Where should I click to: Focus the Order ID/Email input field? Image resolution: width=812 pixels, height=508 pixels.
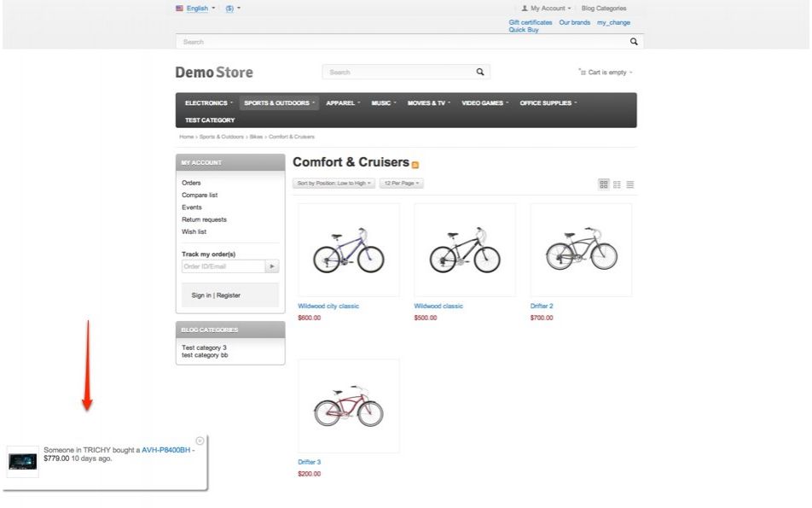[x=223, y=266]
